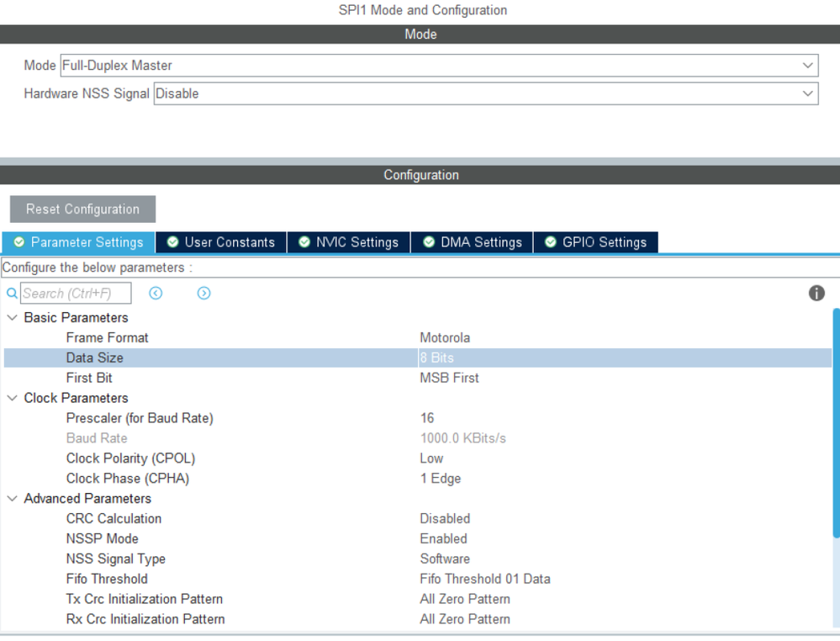The image size is (840, 641).
Task: Click the Software NSS signal value
Action: click(x=445, y=559)
